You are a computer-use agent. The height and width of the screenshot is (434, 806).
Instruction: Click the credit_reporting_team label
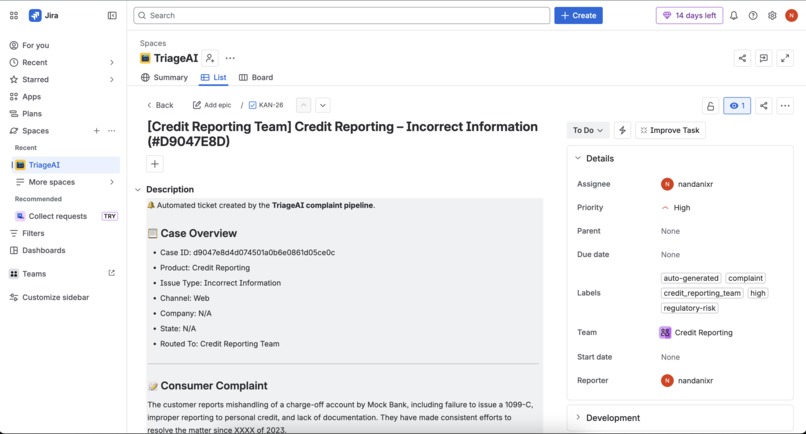702,293
